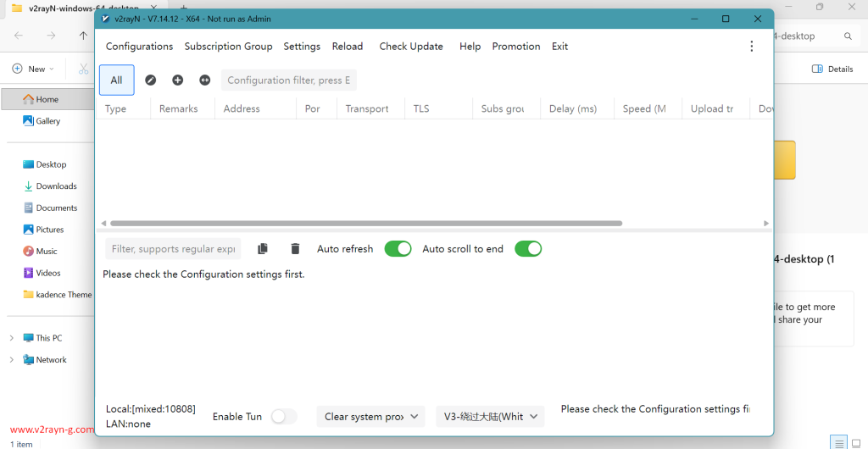Screen dimensions: 868x449
Task: Open the V3 routing rule dropdown
Action: pyautogui.click(x=491, y=416)
